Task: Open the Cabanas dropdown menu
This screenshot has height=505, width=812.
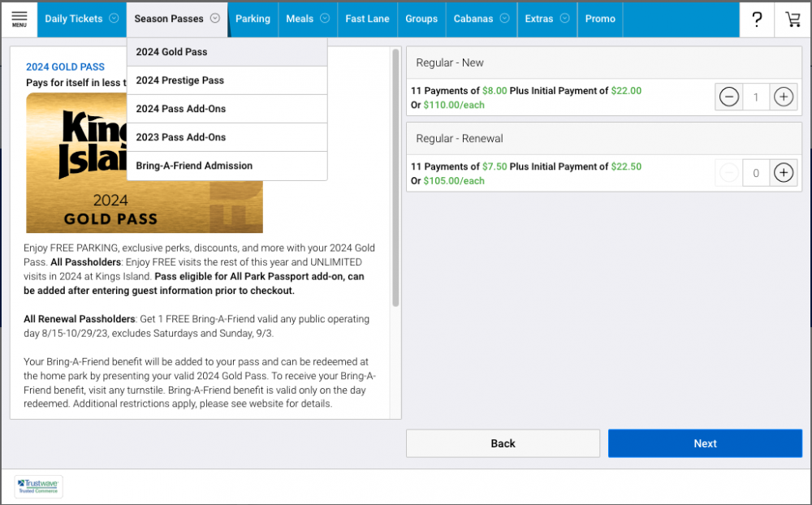Action: coord(482,19)
